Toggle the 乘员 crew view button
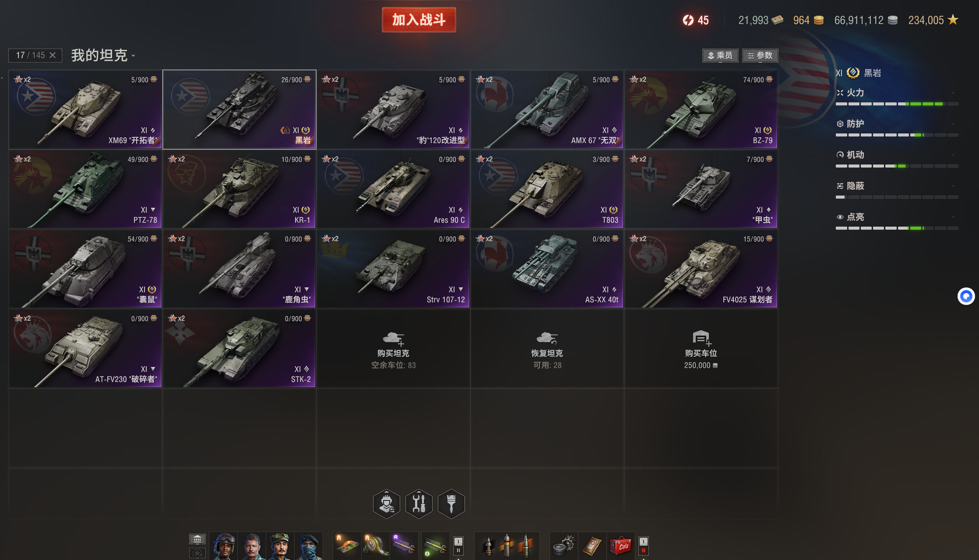 (720, 56)
